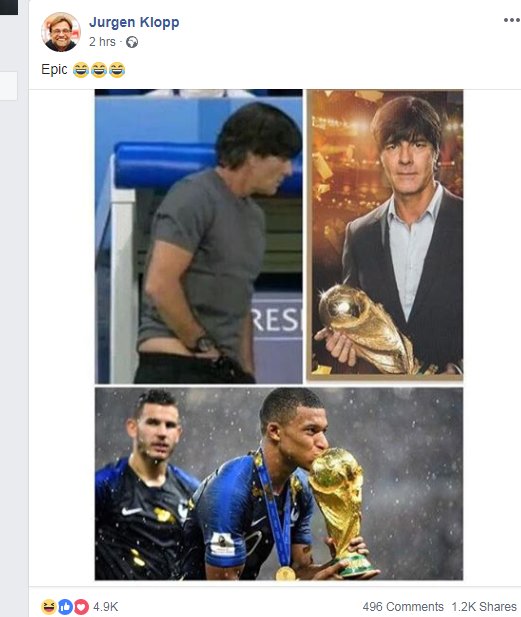Image resolution: width=521 pixels, height=617 pixels.
Task: Open Jurgen Klopp's profile picture
Action: pos(61,32)
